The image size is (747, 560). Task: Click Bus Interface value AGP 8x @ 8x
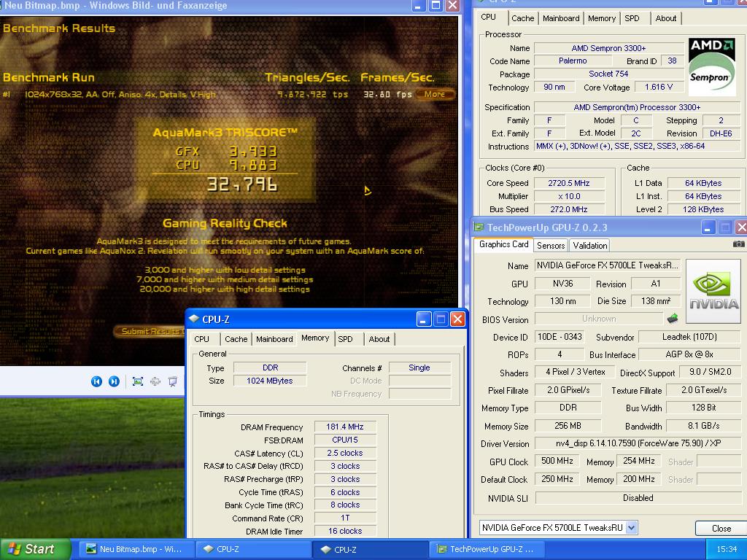(x=689, y=354)
